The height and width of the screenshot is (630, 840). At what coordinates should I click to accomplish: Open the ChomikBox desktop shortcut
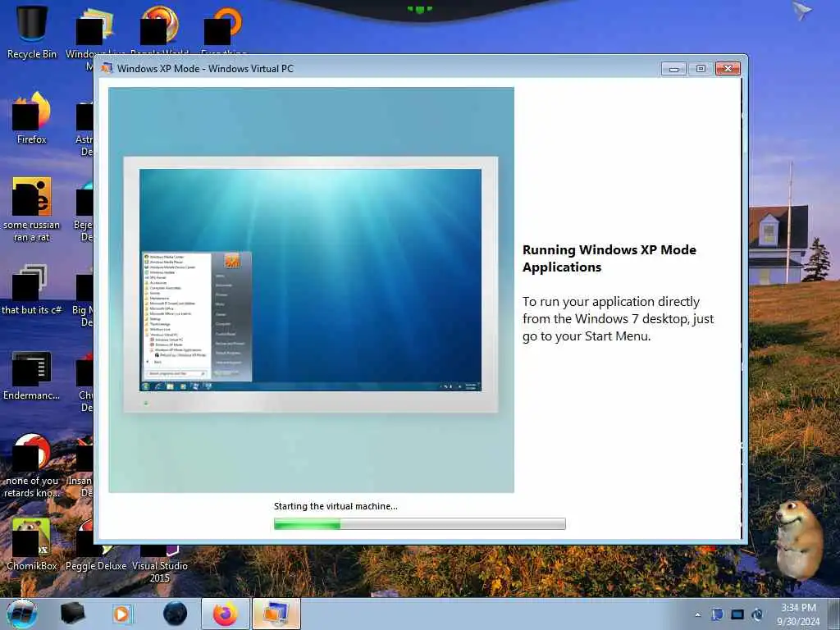coord(32,544)
